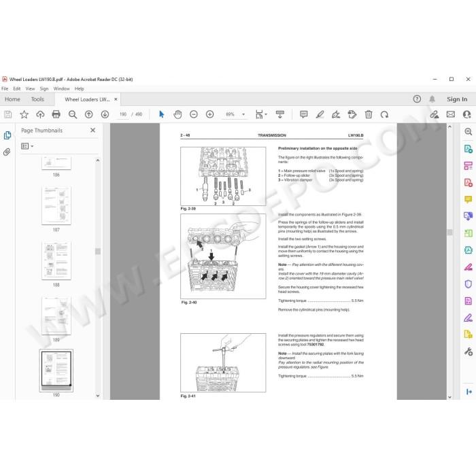
Task: Go to next page arrow
Action: pos(105,114)
